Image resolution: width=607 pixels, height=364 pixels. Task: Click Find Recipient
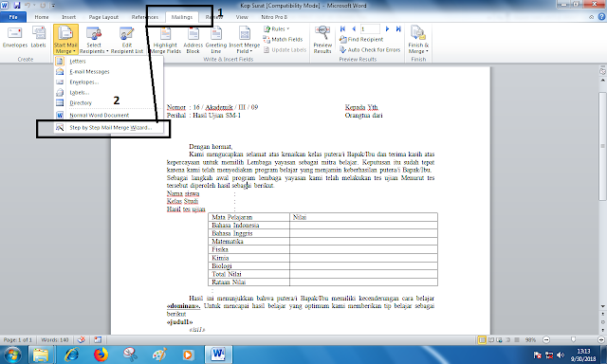point(361,39)
